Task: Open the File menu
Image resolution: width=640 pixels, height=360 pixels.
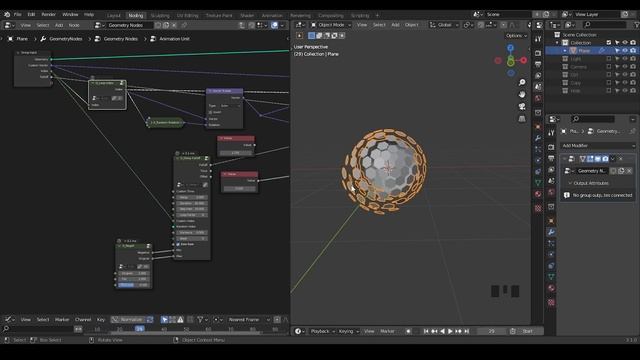Action: tap(18, 15)
